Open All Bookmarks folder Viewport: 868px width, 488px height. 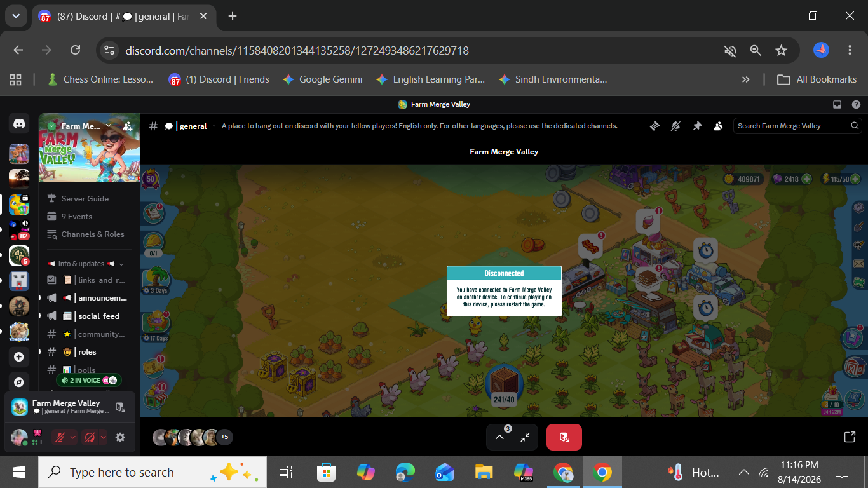pyautogui.click(x=817, y=79)
